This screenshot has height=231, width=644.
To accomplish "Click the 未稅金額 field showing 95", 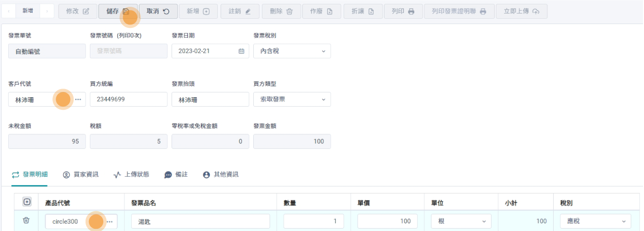I will (x=47, y=141).
